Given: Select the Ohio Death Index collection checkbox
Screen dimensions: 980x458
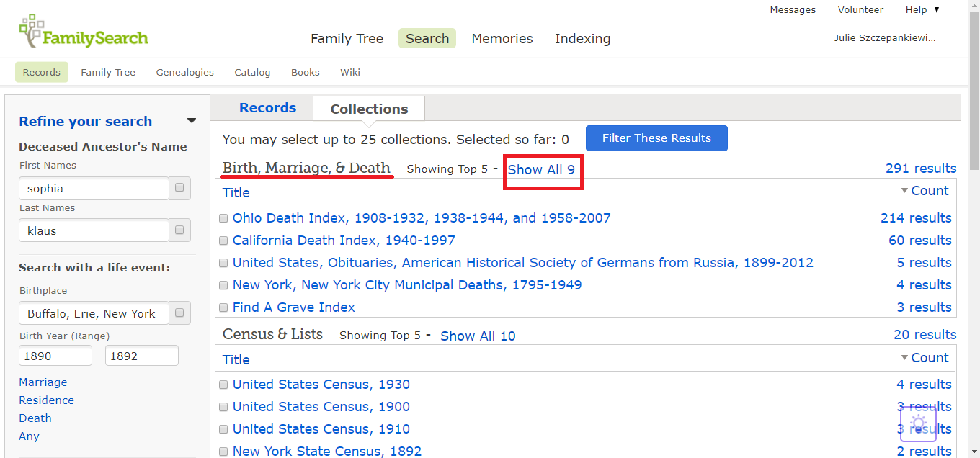Looking at the screenshot, I should click(223, 217).
